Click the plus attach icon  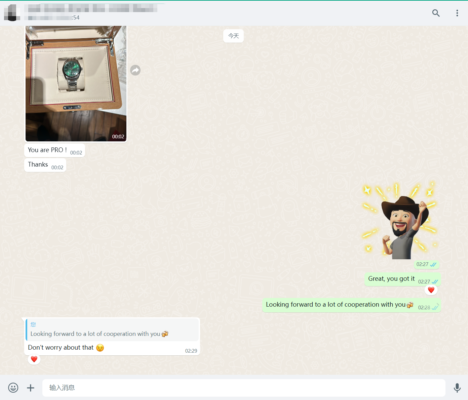pyautogui.click(x=30, y=388)
